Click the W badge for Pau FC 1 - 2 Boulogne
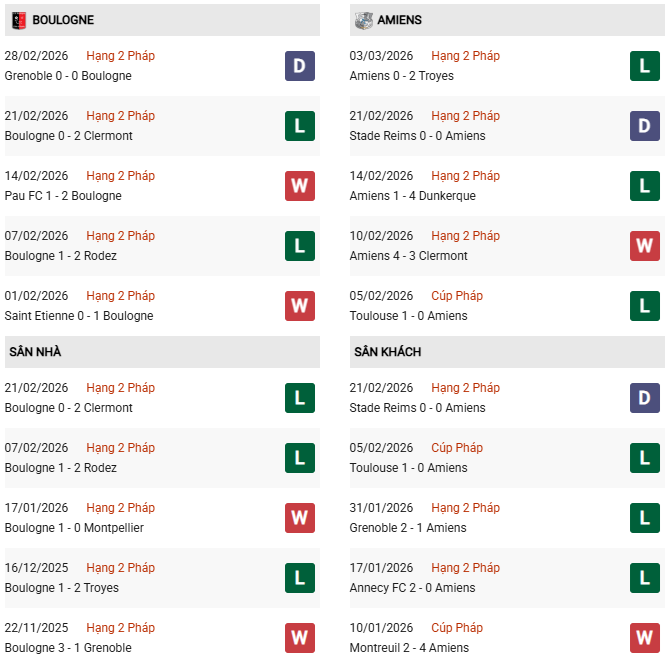Image resolution: width=671 pixels, height=666 pixels. tap(300, 186)
